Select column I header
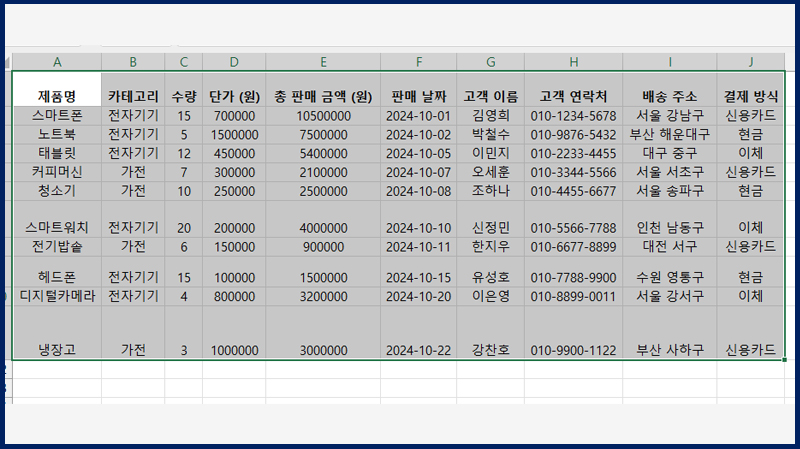800x449 pixels. pos(669,62)
